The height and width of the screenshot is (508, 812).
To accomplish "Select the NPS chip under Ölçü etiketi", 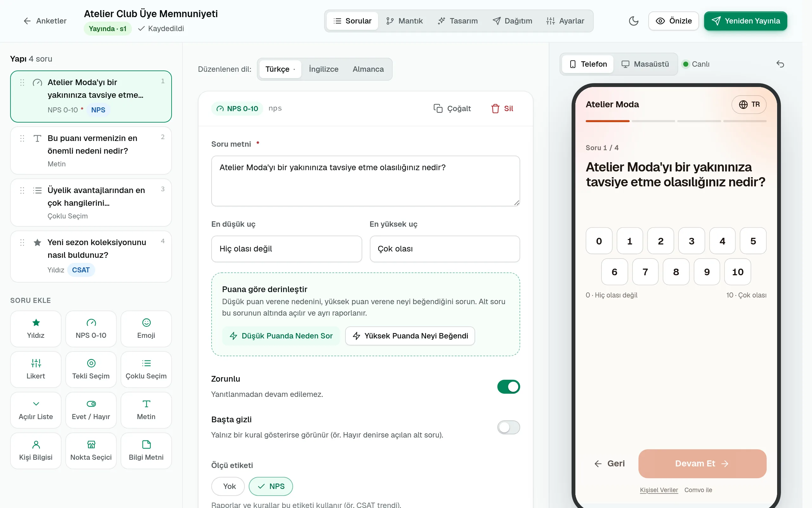I will tap(271, 486).
